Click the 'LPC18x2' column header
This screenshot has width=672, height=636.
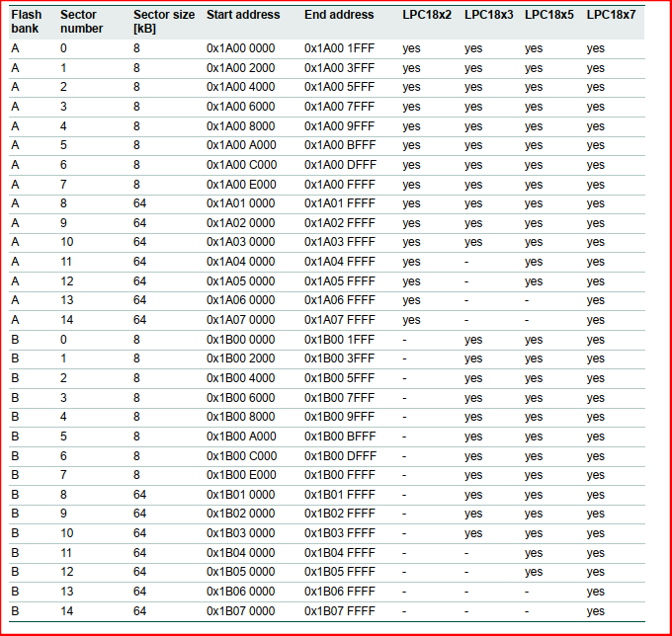(x=427, y=15)
